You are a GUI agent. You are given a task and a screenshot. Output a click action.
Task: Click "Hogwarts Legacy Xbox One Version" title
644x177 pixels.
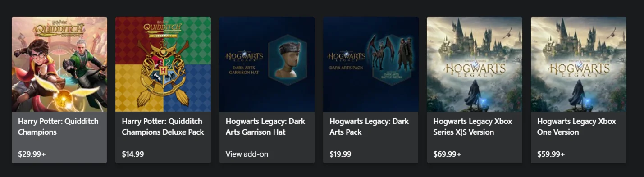click(576, 127)
